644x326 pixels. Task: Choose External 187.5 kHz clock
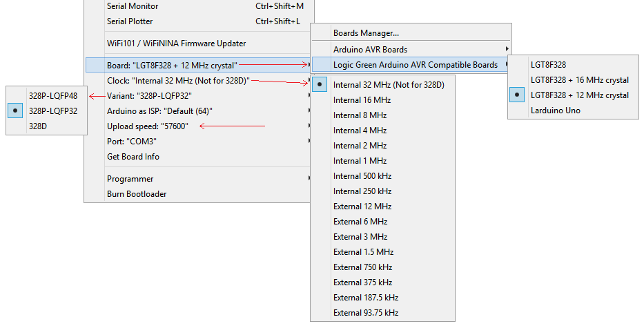click(383, 298)
